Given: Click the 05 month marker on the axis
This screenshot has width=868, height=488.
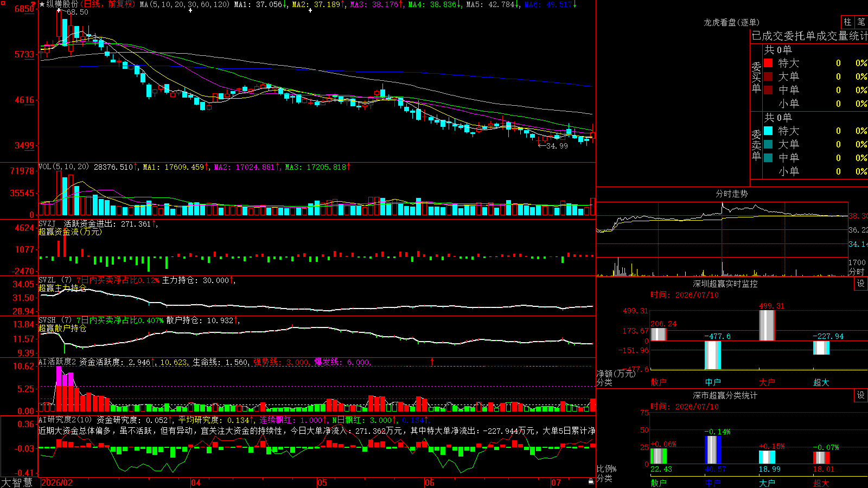Looking at the screenshot, I should point(322,483).
